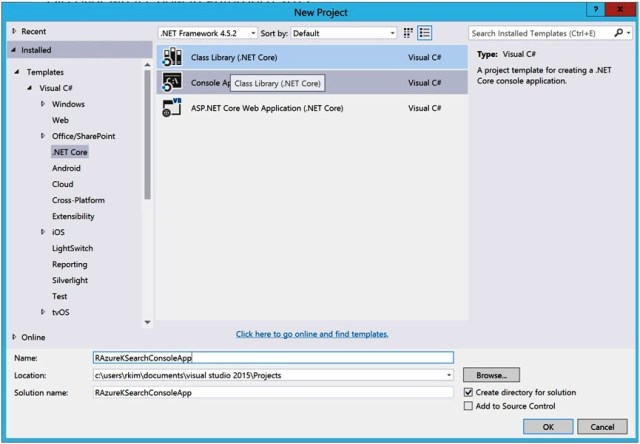Click the Browse... button
Screen dimensions: 640x444
(x=491, y=375)
